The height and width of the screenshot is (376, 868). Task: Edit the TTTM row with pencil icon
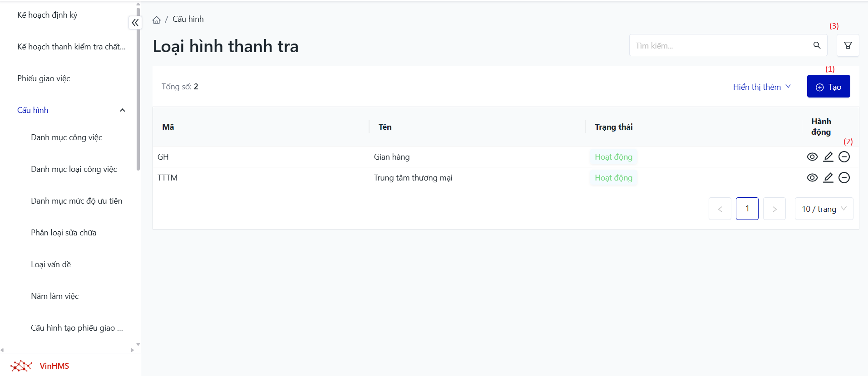(x=828, y=178)
